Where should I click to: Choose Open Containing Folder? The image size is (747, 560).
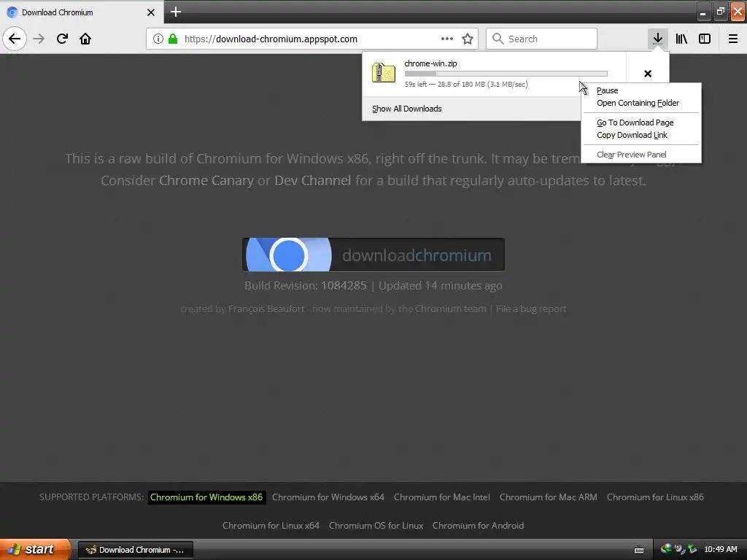tap(641, 103)
